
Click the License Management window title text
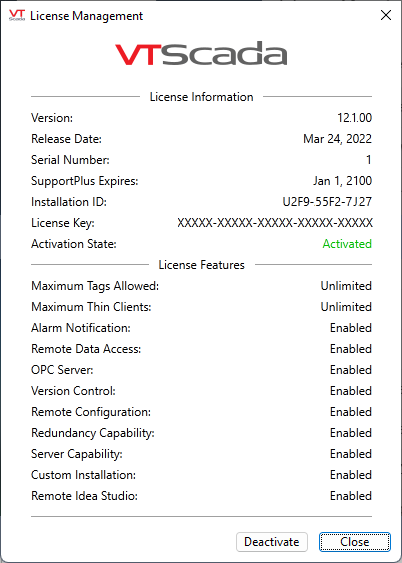point(87,16)
